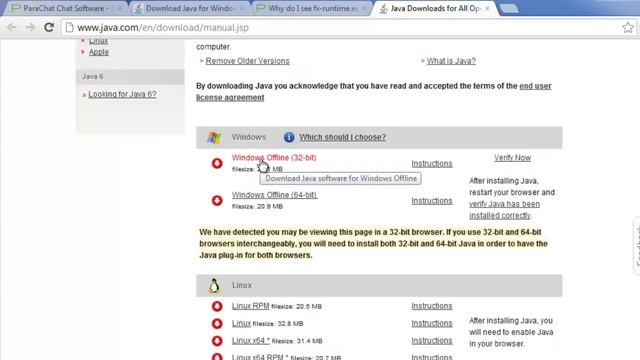640x360 pixels.
Task: Open the verify Java has been installed correctly link
Action: 504,209
